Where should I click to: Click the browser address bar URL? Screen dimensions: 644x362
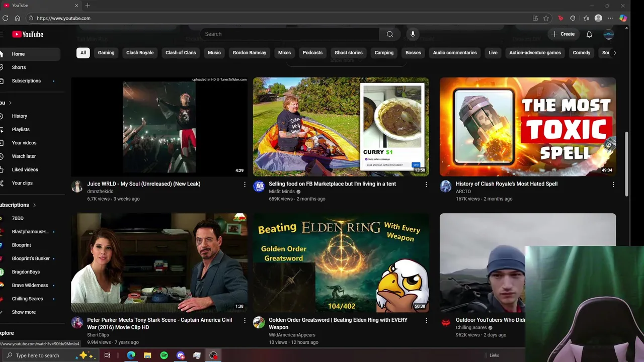[63, 18]
